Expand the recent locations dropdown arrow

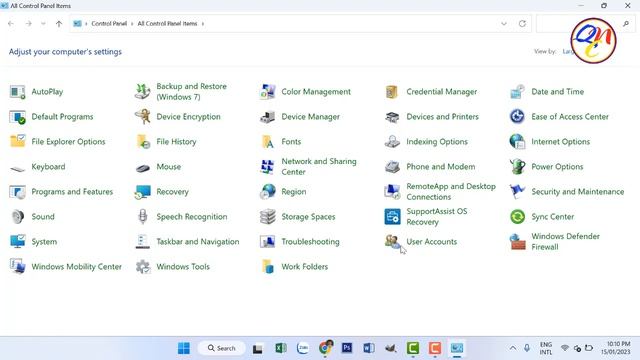tap(43, 24)
